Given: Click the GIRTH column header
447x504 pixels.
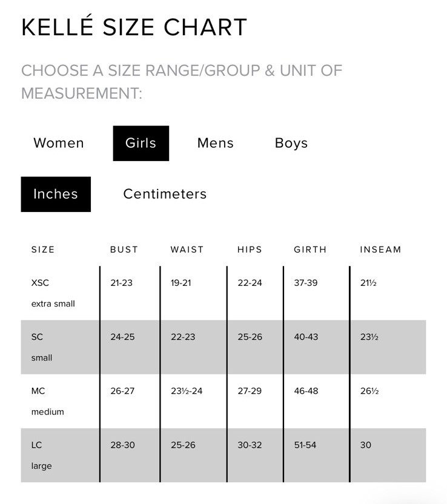Looking at the screenshot, I should pos(310,250).
